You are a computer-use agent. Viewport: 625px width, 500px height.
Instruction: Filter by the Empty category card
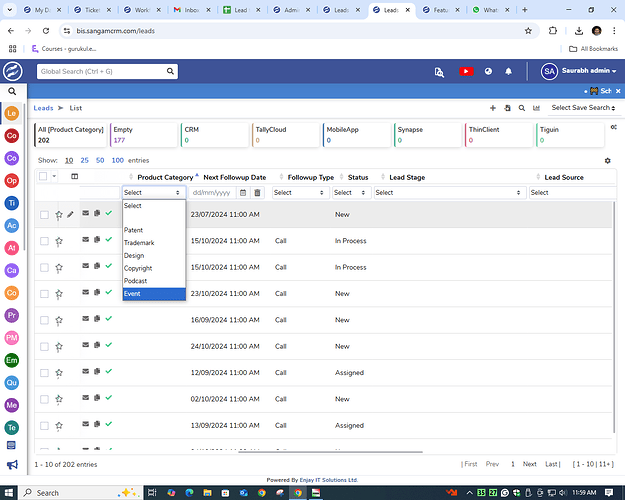tap(143, 135)
